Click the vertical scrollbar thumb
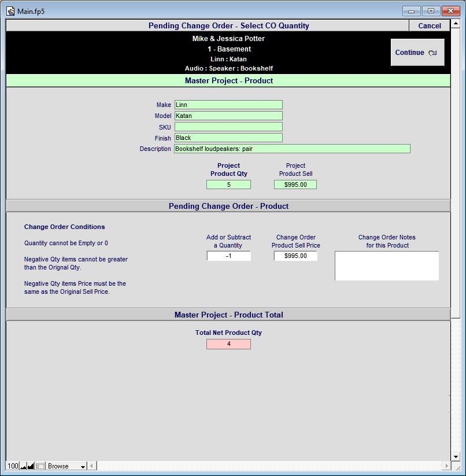 pos(456,173)
